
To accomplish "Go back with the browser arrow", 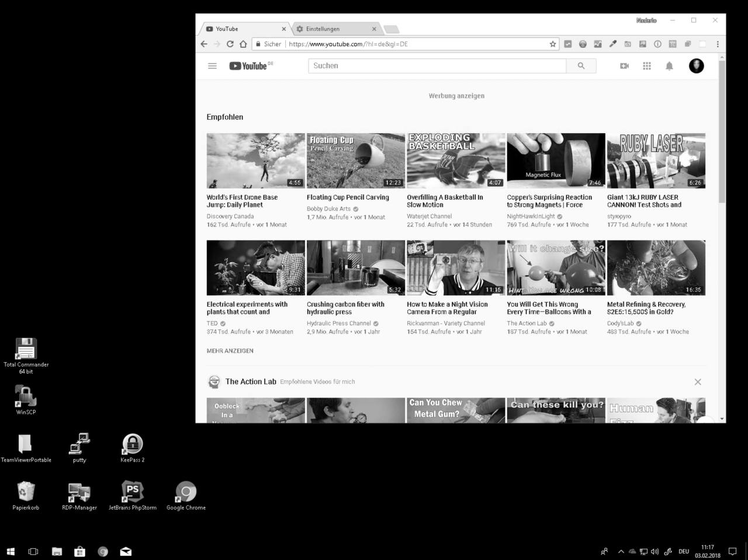I will pos(203,44).
